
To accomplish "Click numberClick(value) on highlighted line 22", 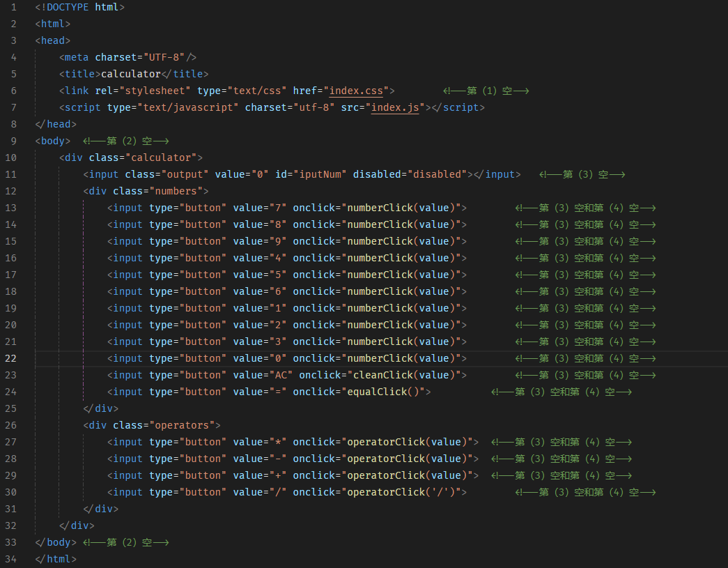I will [x=401, y=358].
